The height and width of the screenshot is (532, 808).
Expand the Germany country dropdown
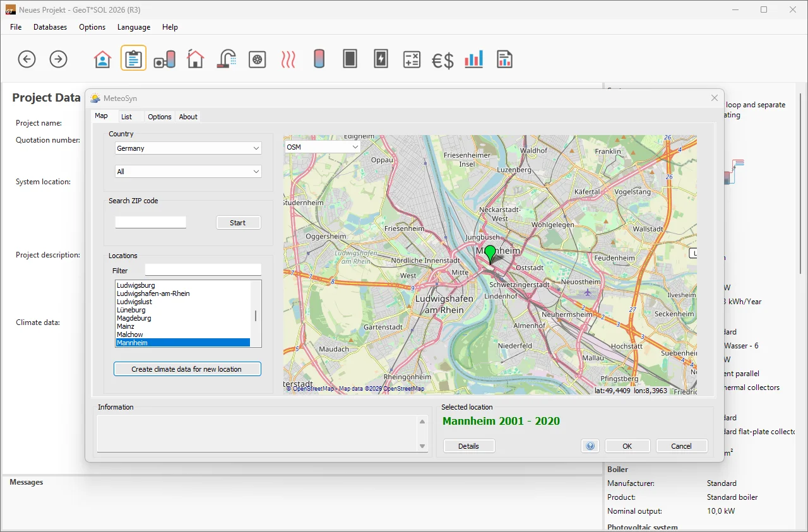click(188, 148)
